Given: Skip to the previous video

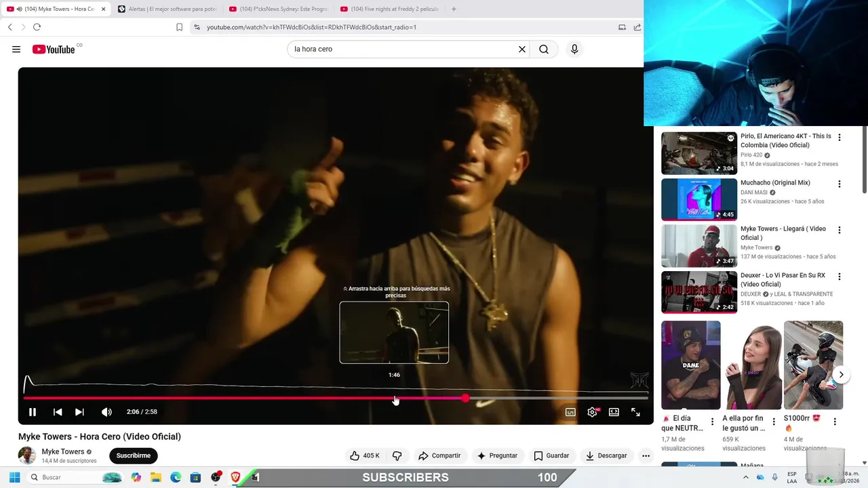Looking at the screenshot, I should click(58, 412).
